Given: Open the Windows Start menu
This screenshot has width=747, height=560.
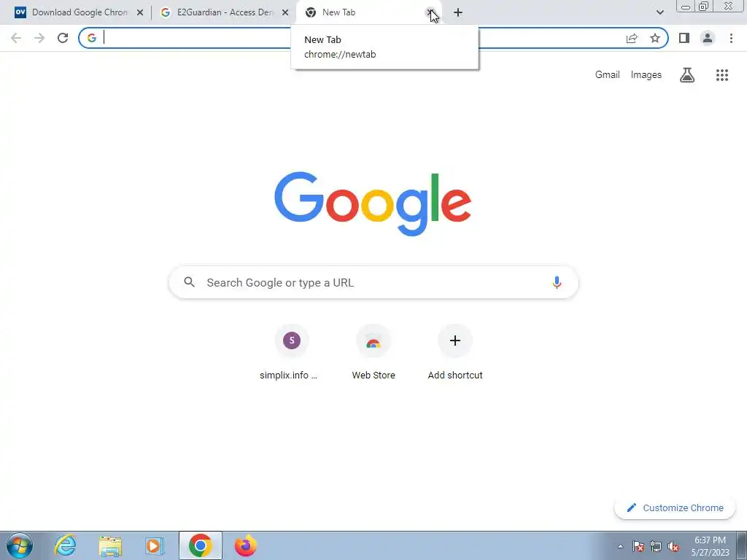Looking at the screenshot, I should (20, 545).
